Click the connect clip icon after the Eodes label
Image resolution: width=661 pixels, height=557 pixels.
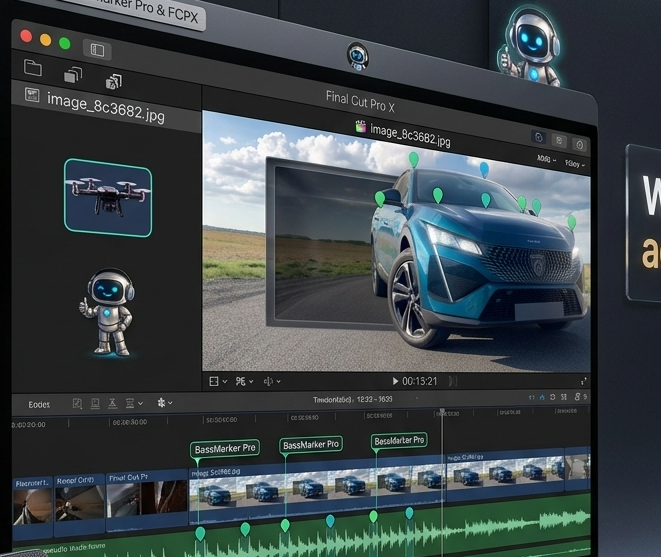point(77,404)
